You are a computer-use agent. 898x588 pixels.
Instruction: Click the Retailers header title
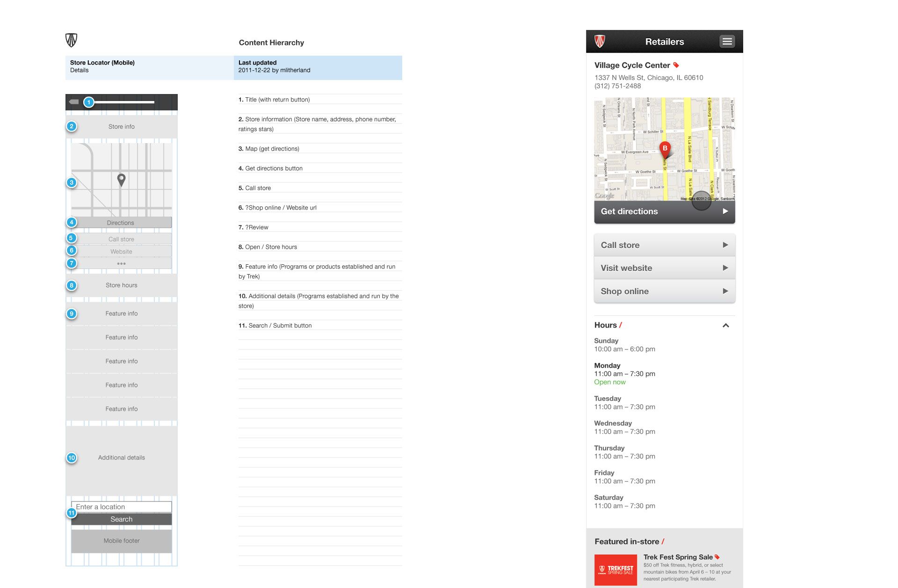(665, 42)
